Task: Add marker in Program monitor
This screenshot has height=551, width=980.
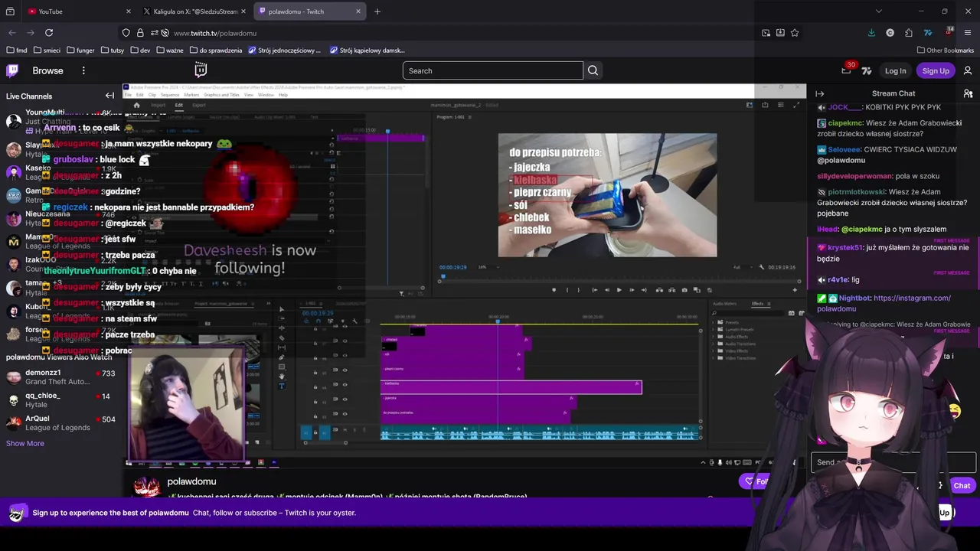Action: click(554, 290)
